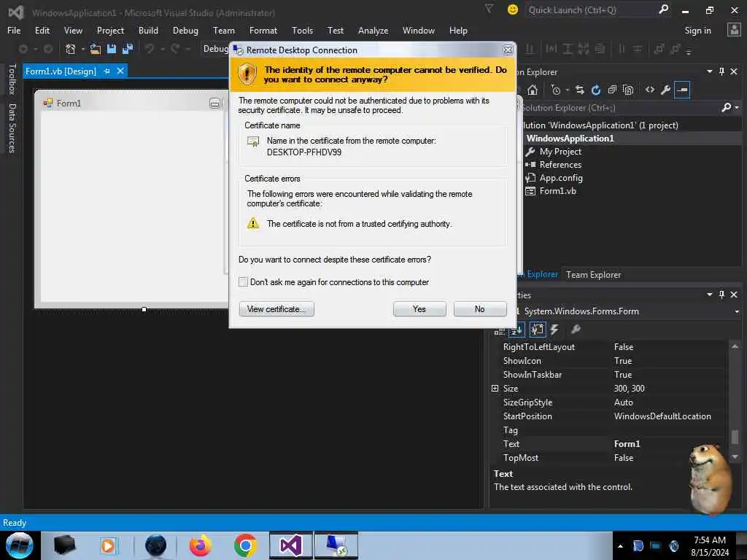Show hidden system tray icons
Viewport: 747px width, 560px height.
pos(620,546)
